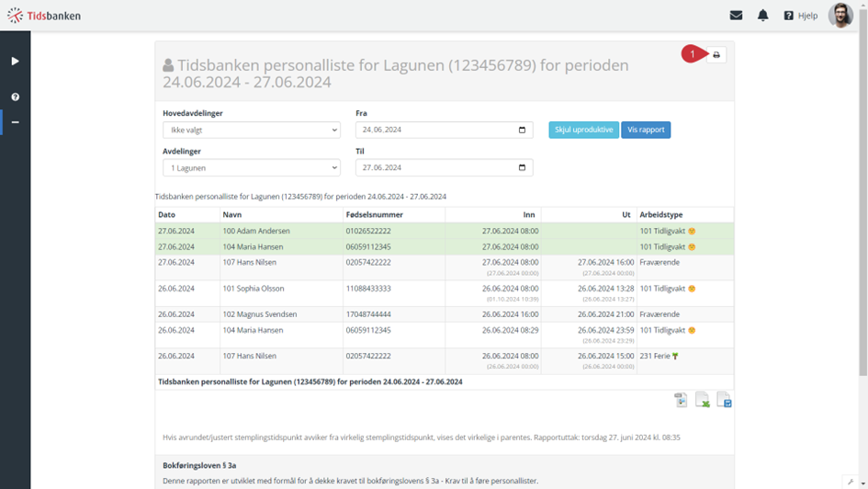Select row 100 Adam Andersen
The width and height of the screenshot is (868, 489).
click(445, 231)
